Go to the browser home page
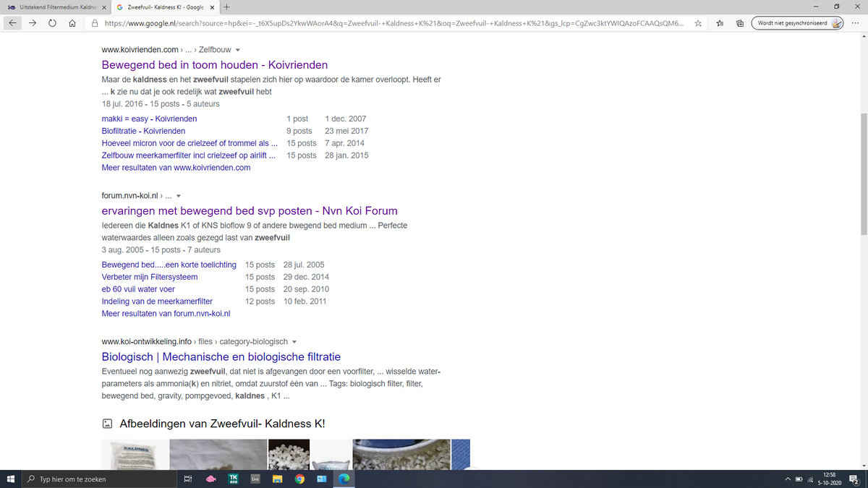 click(x=72, y=23)
